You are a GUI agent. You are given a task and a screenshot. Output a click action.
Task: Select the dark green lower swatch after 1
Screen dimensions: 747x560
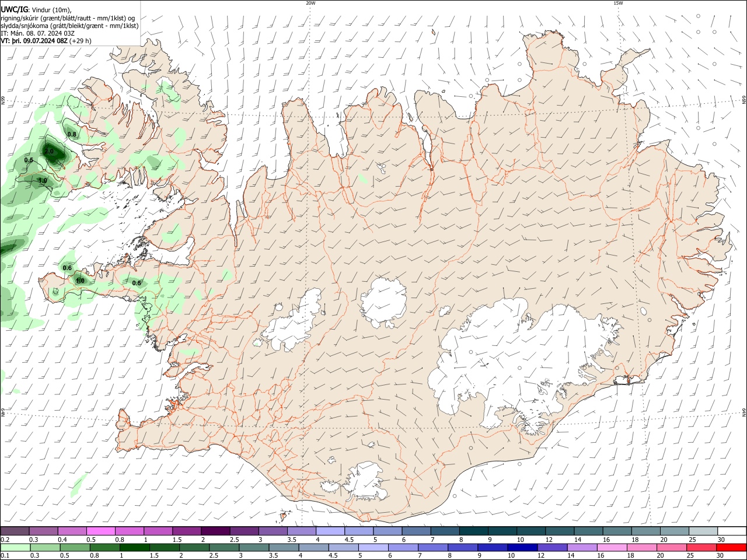[135, 547]
